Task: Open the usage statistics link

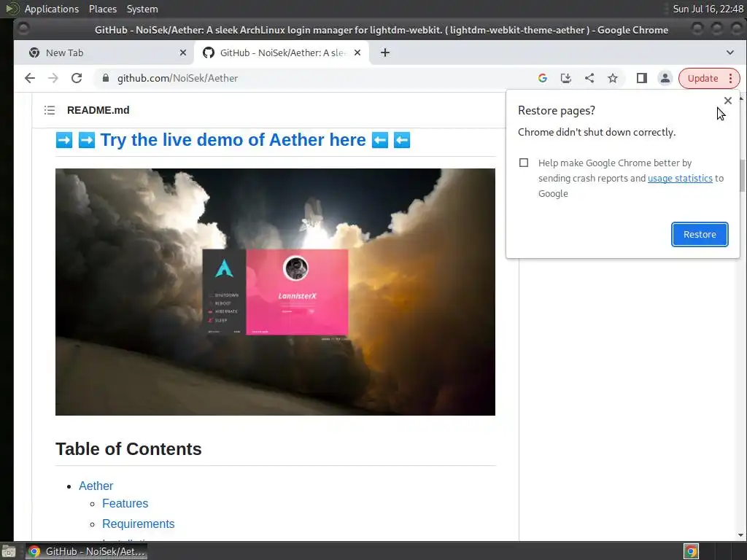Action: click(x=680, y=178)
